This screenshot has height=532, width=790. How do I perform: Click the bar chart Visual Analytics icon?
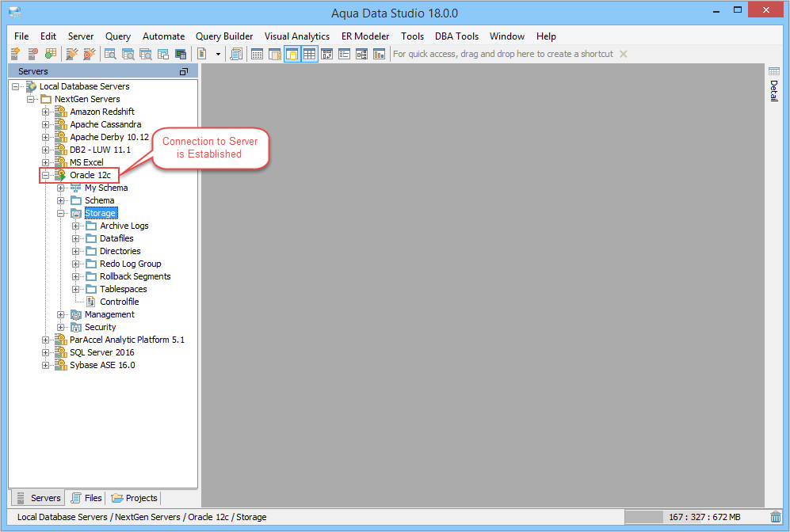[x=379, y=54]
